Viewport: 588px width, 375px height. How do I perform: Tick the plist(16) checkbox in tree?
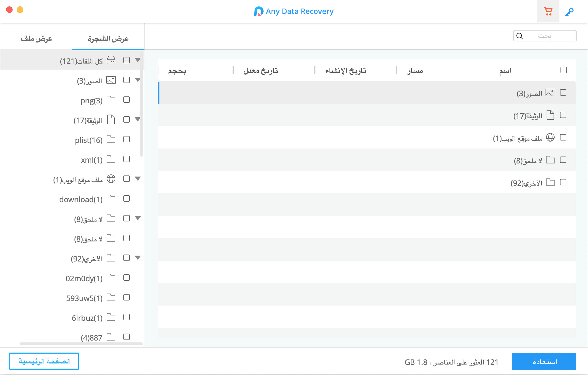tap(127, 139)
